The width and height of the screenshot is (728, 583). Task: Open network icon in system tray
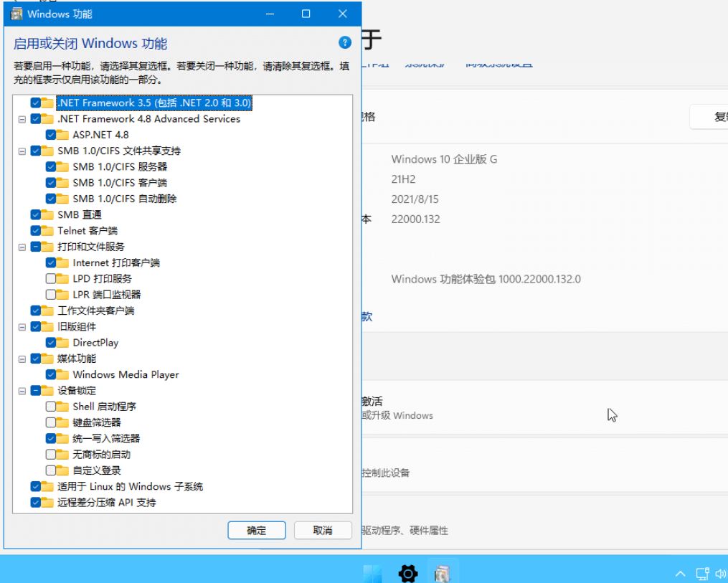pyautogui.click(x=702, y=574)
